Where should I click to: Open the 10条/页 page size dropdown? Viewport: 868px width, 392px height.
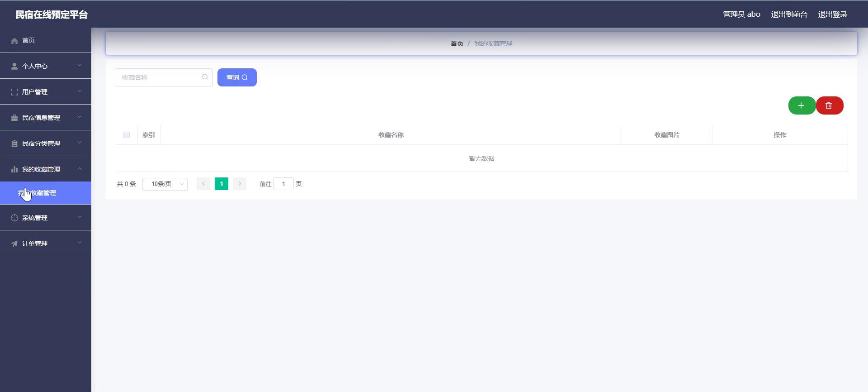165,184
